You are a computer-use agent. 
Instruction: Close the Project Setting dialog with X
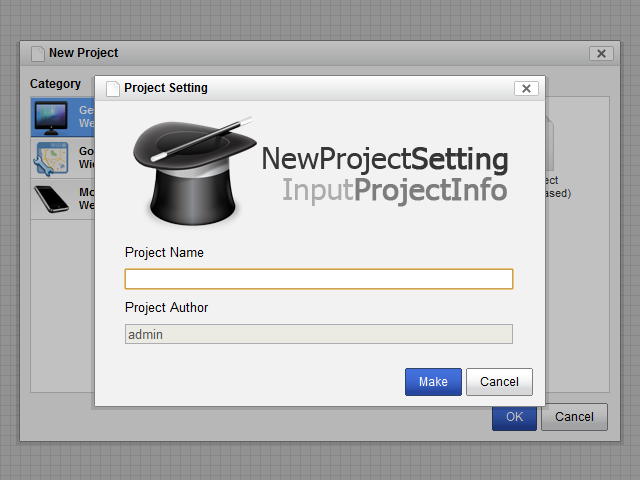pyautogui.click(x=526, y=88)
